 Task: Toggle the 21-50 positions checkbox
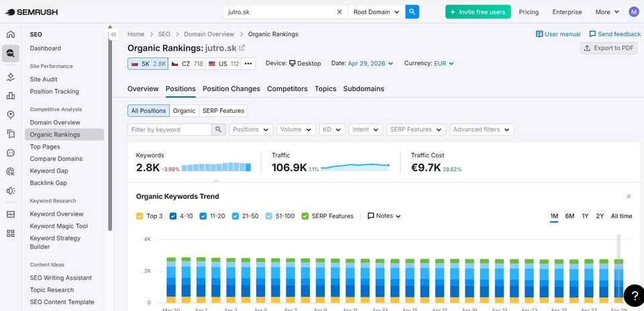point(235,216)
